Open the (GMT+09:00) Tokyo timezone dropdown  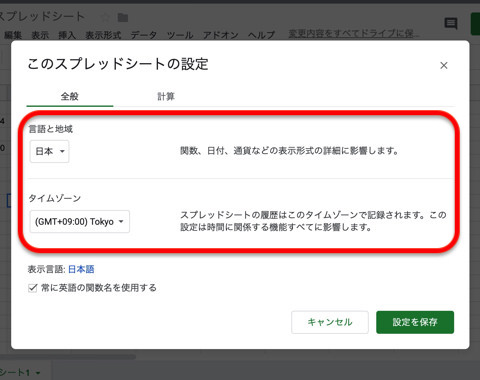tap(80, 221)
